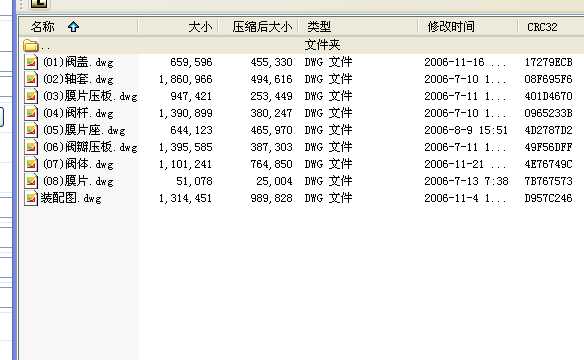The width and height of the screenshot is (584, 360).
Task: Select file name 装配图.dwg
Action: coord(71,198)
